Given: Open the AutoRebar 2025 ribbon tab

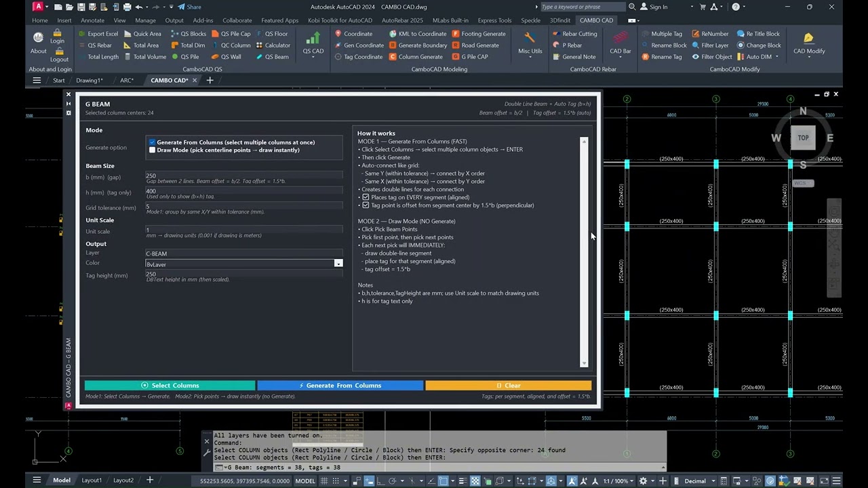Looking at the screenshot, I should (402, 20).
